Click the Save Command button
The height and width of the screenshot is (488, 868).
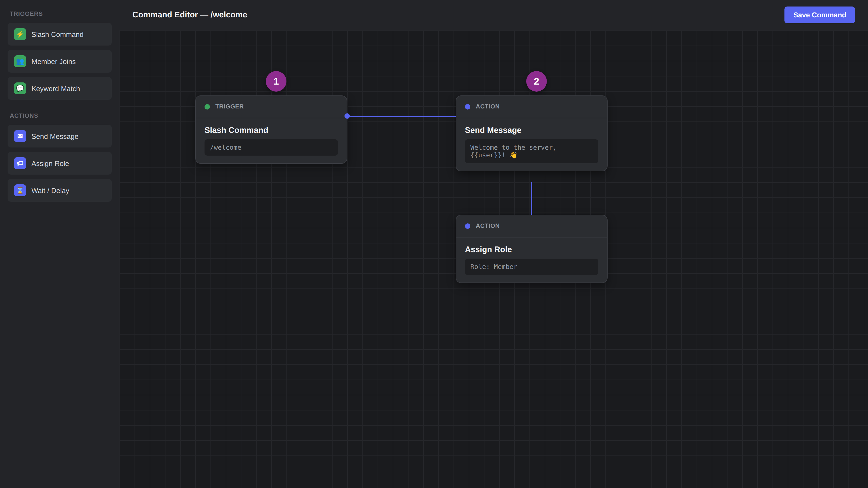(x=819, y=15)
